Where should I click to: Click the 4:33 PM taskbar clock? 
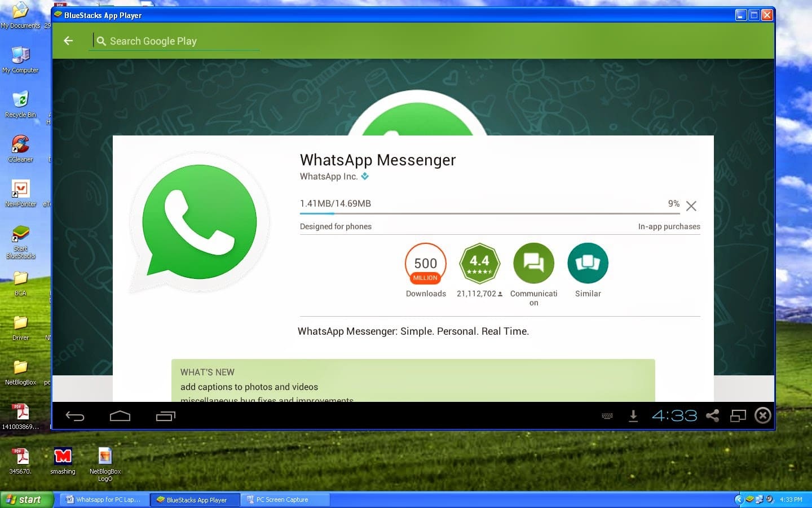pos(791,500)
